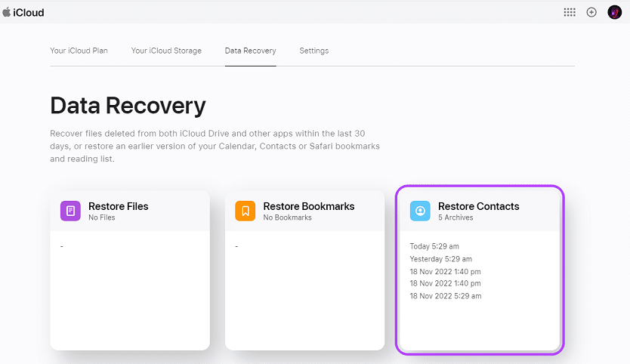Open the apps grid launcher icon
The width and height of the screenshot is (630, 364).
click(x=570, y=12)
